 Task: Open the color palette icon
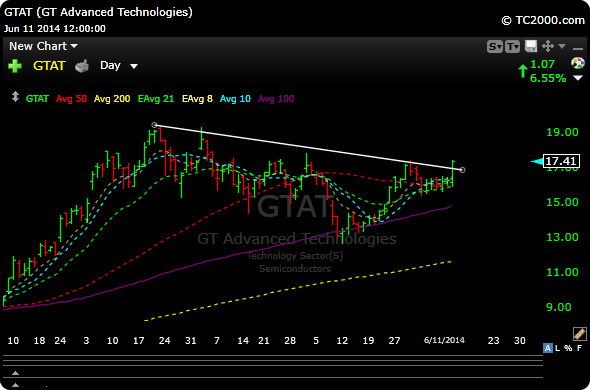[x=578, y=63]
